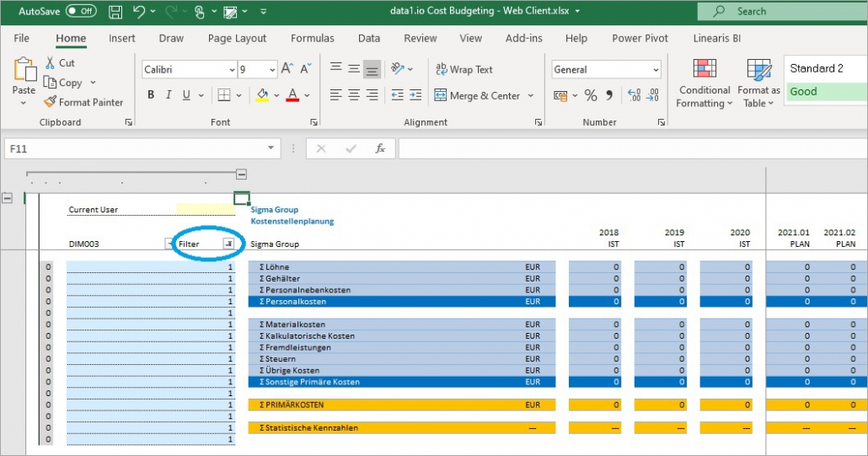Select Top Align icon

336,68
